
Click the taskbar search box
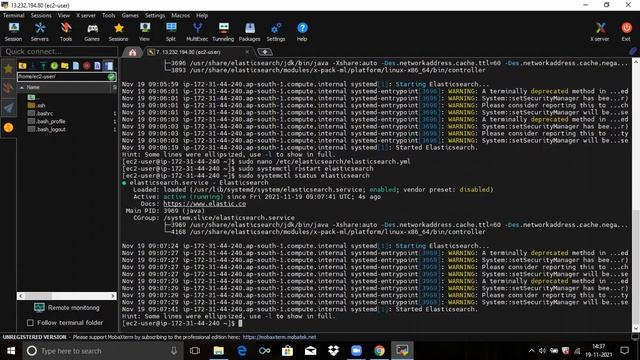point(102,351)
